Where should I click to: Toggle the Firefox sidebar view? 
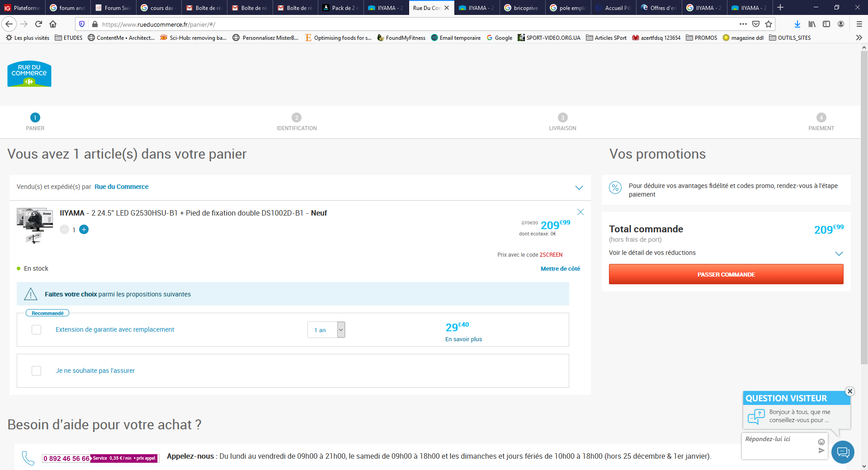pyautogui.click(x=826, y=24)
